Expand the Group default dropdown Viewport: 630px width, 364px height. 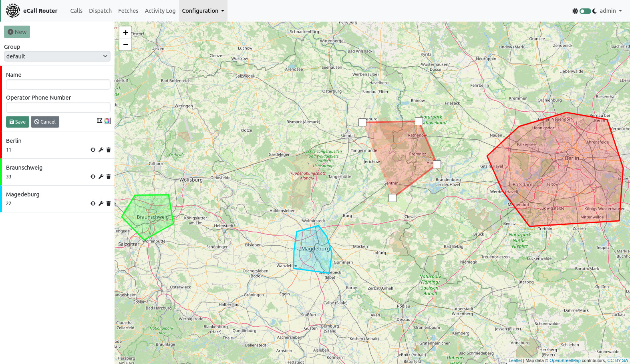pyautogui.click(x=57, y=56)
